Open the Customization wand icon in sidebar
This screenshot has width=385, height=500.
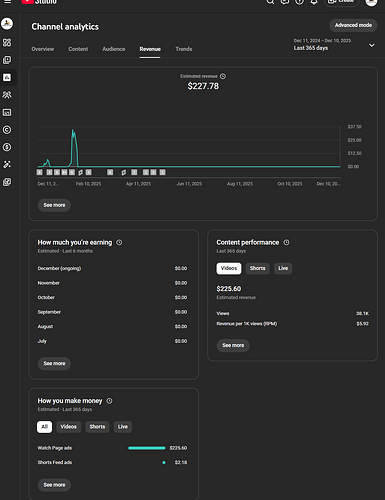click(x=7, y=164)
